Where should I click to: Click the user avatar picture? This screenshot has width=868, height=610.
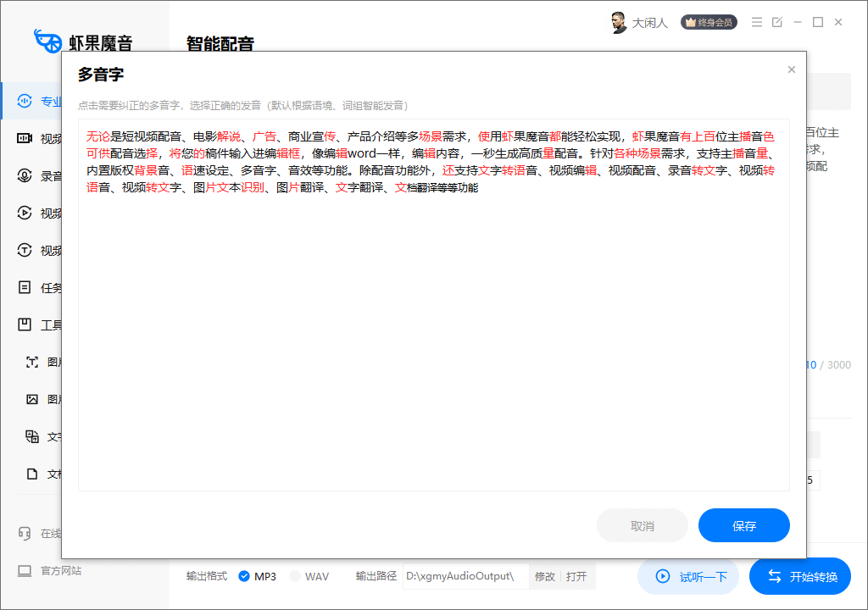(x=618, y=22)
